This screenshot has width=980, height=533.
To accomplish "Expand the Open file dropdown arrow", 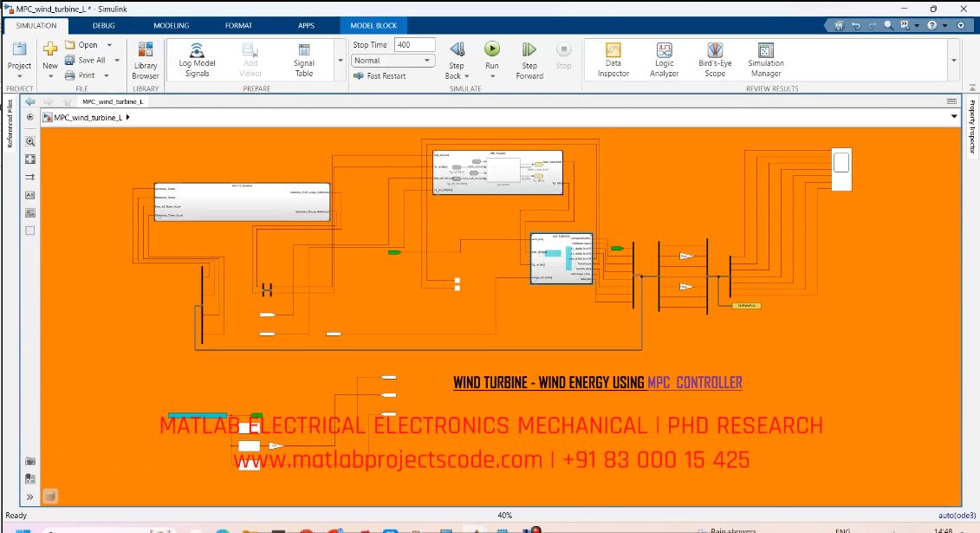I will point(109,45).
